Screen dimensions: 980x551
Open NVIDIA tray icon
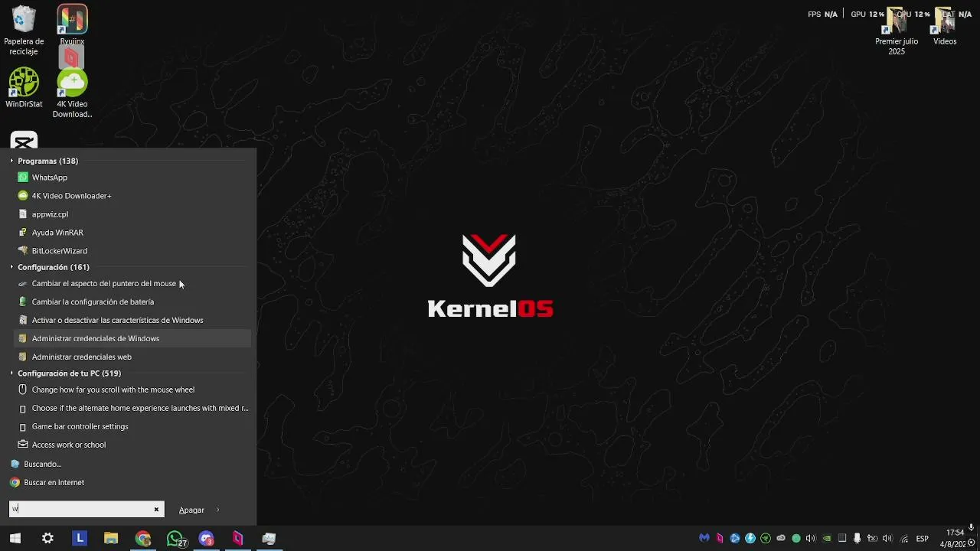click(x=827, y=538)
